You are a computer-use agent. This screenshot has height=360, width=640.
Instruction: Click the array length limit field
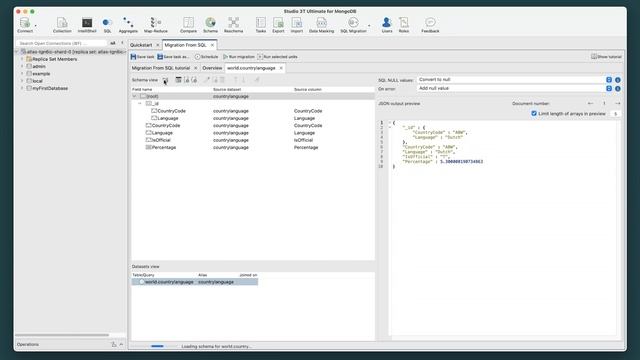point(616,113)
